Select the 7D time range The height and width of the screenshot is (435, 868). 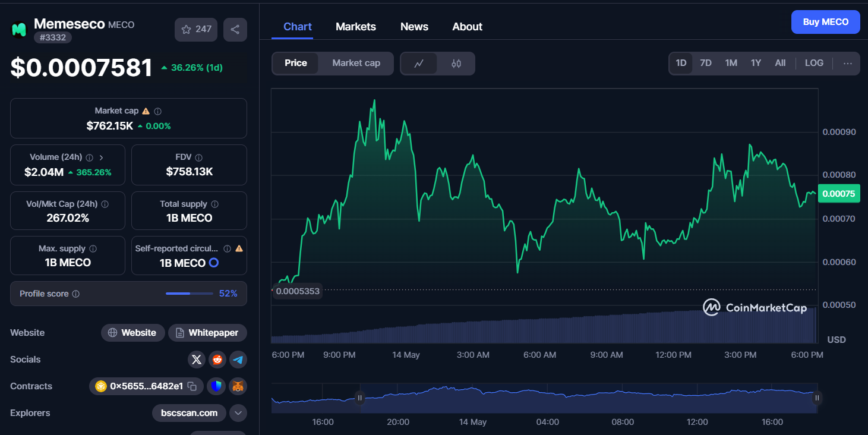pyautogui.click(x=706, y=63)
